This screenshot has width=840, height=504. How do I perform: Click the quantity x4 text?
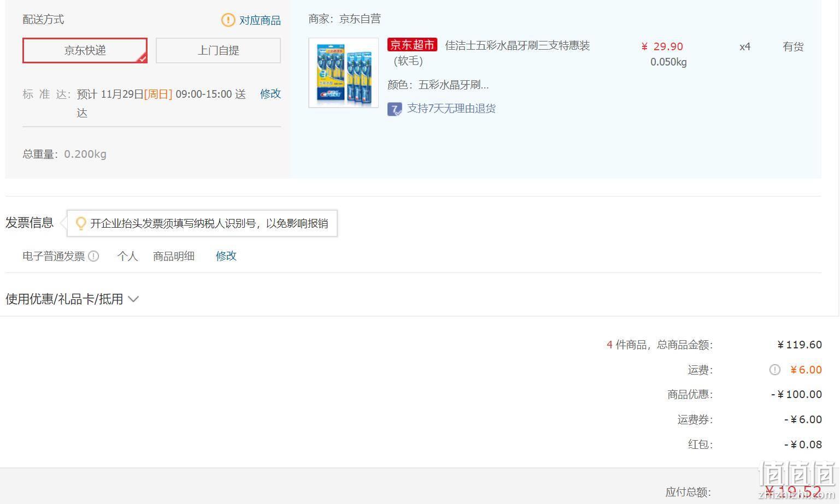(x=745, y=47)
